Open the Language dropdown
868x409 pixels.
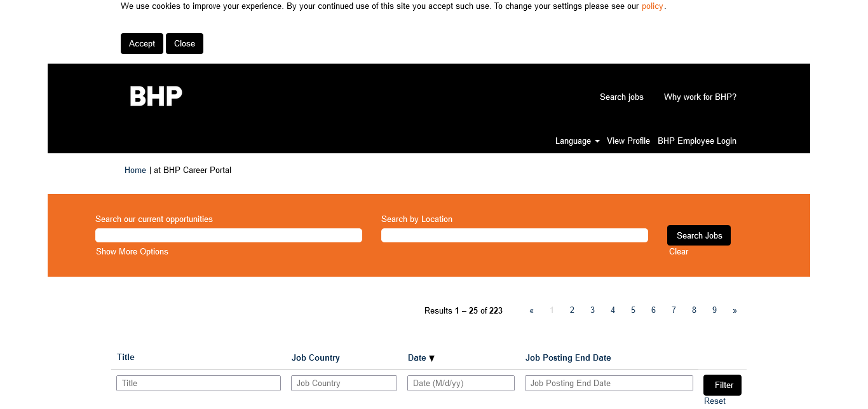click(x=577, y=141)
